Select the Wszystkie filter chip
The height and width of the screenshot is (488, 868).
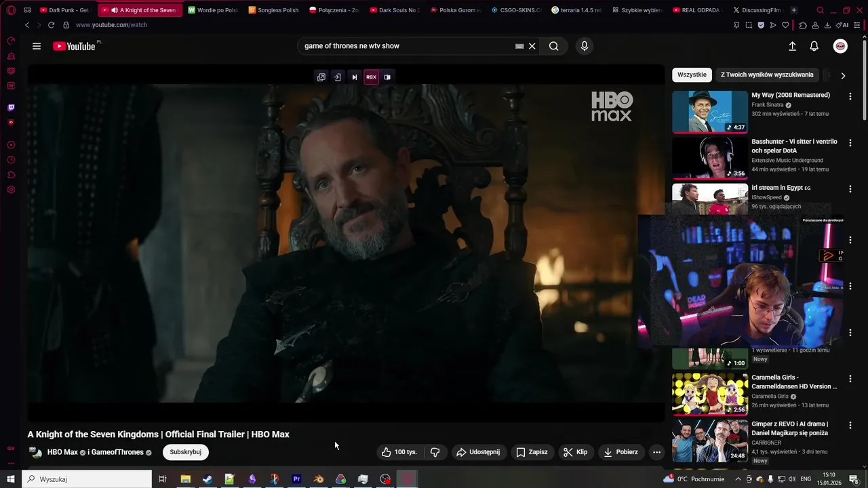tap(692, 75)
